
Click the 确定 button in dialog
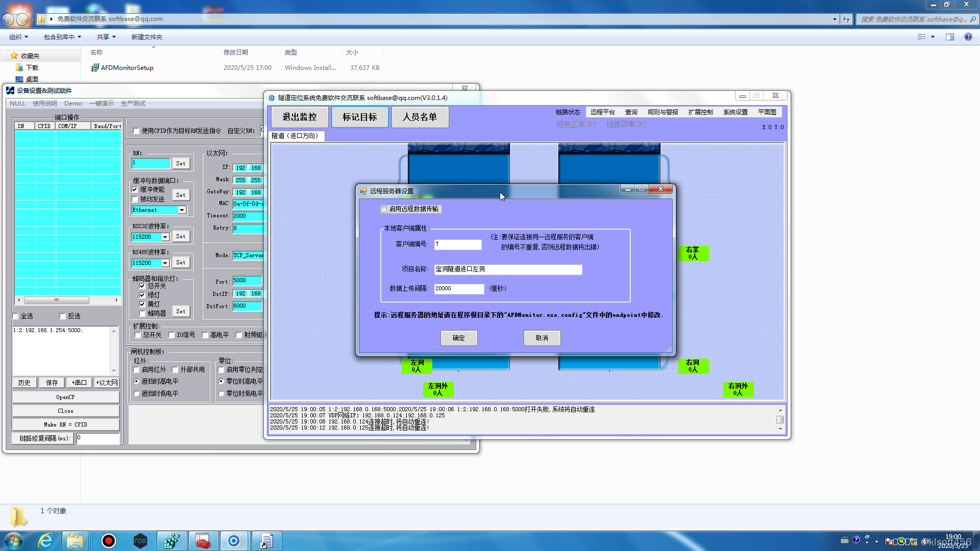point(458,338)
